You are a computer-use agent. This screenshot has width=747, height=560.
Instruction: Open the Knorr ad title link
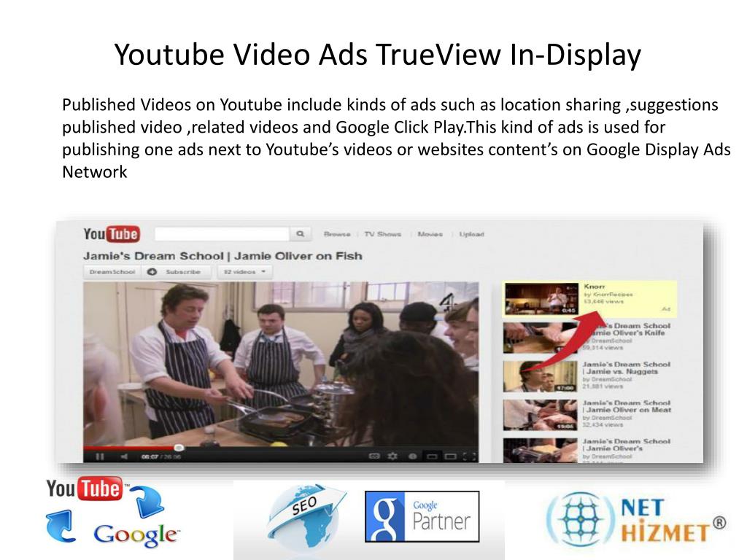[x=594, y=286]
